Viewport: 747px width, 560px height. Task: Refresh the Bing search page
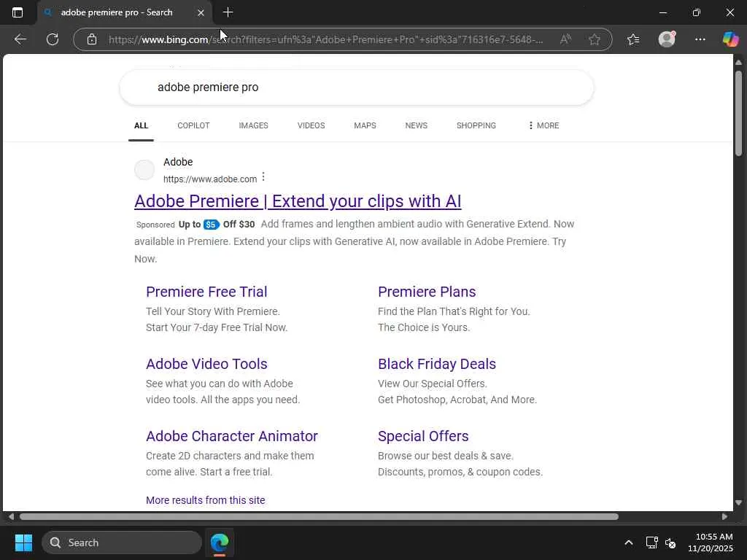[53, 39]
